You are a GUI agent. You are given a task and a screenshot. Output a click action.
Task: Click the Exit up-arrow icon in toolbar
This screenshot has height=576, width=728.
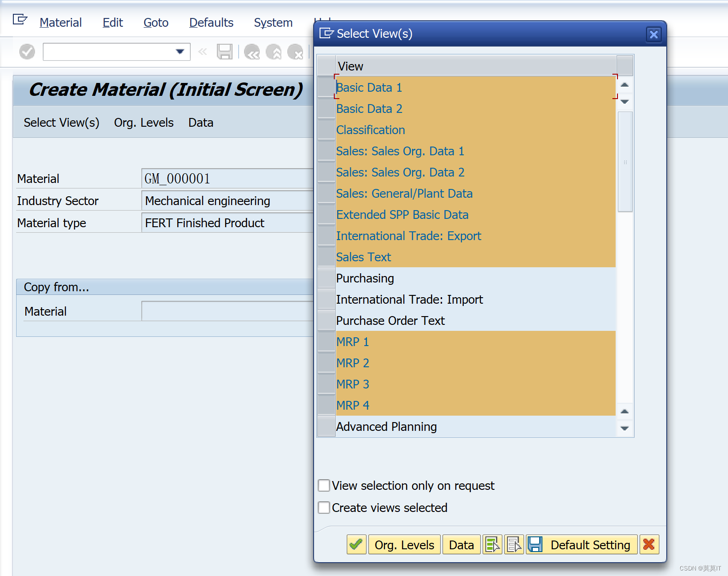pyautogui.click(x=274, y=52)
